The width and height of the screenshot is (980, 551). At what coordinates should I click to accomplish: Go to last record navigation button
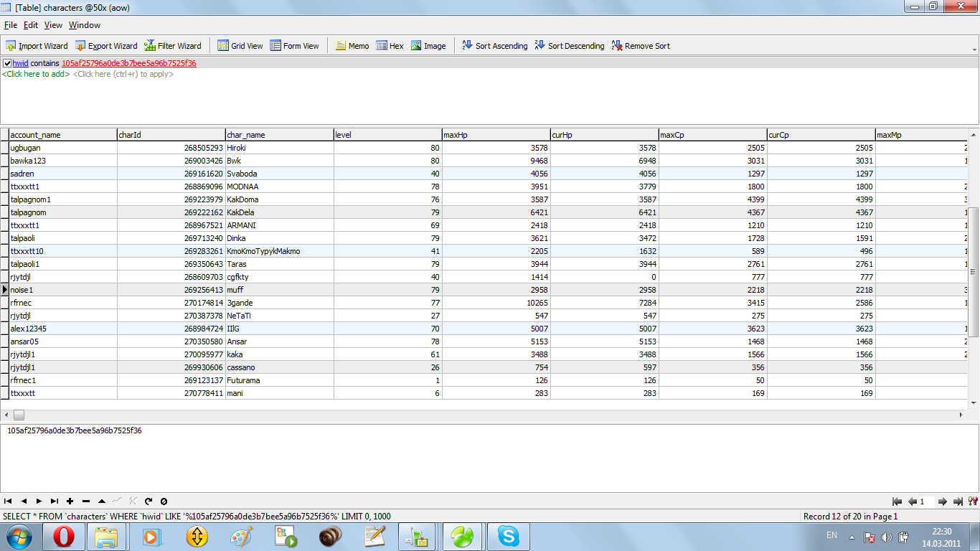55,501
